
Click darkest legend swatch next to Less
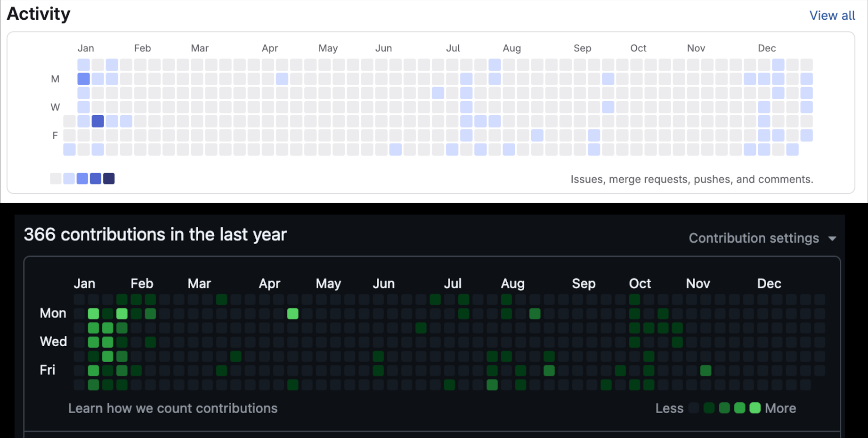click(x=694, y=408)
